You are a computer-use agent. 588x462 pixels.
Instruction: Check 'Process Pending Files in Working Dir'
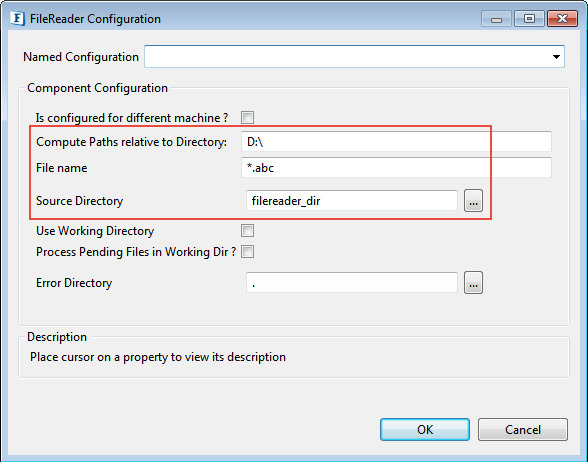pyautogui.click(x=248, y=252)
